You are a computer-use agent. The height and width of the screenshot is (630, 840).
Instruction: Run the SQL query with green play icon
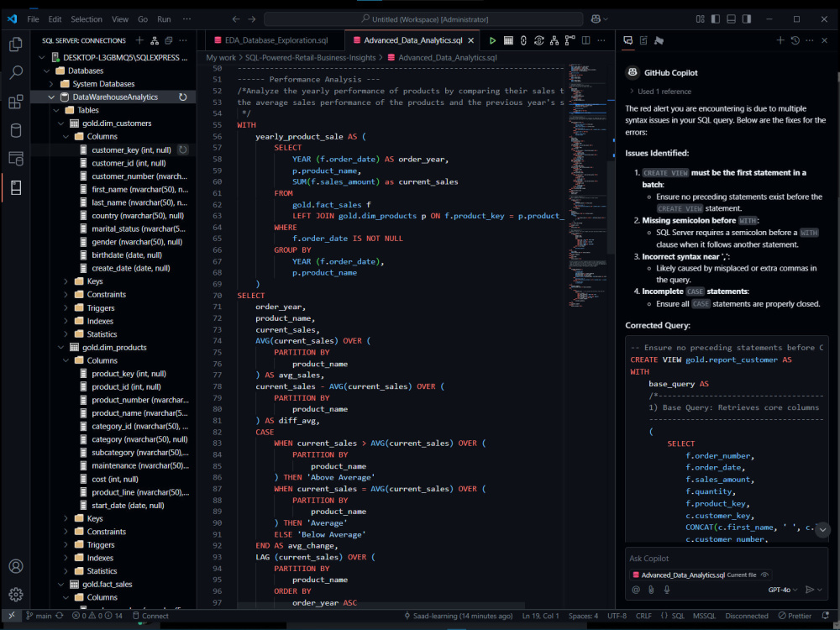point(492,40)
